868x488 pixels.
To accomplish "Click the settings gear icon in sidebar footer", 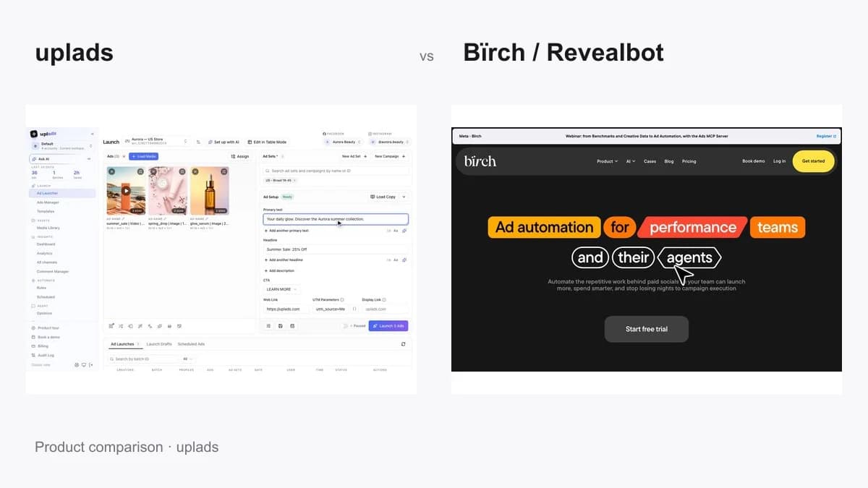I will 77,365.
